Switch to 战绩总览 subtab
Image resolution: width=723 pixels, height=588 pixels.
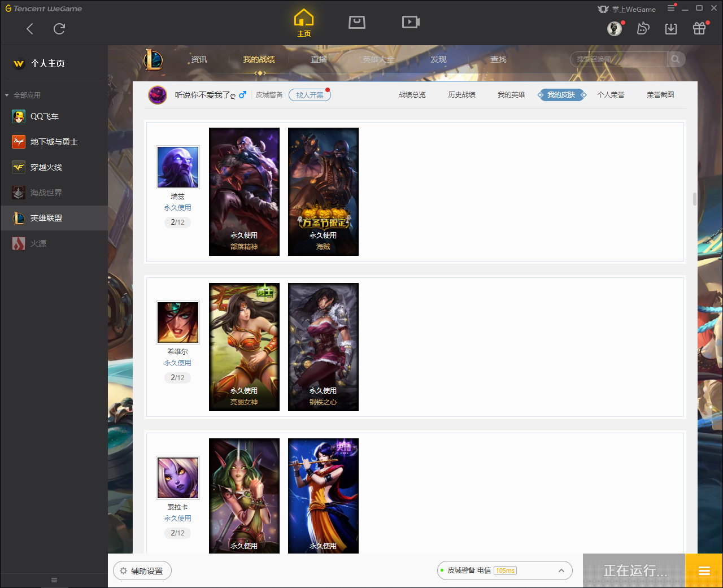(412, 95)
